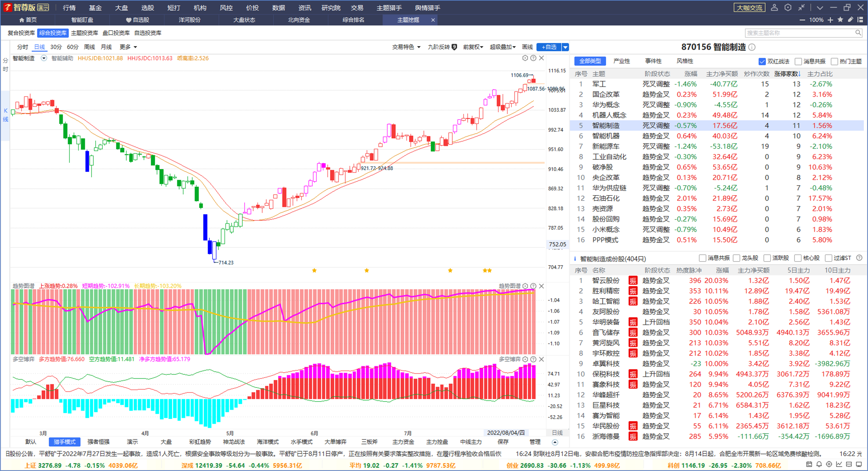Open the 超级叠加 overlay dropdown
Image resolution: width=868 pixels, height=471 pixels.
coord(503,47)
